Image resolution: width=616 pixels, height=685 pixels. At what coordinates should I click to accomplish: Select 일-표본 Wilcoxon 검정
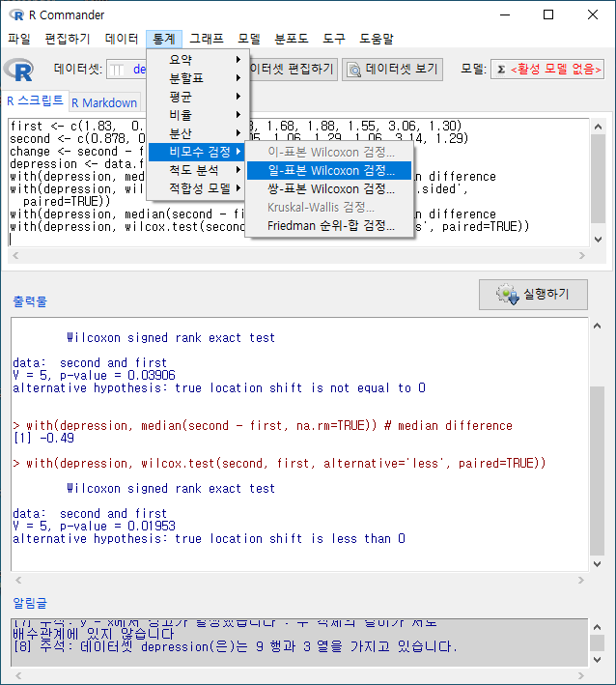coord(329,170)
